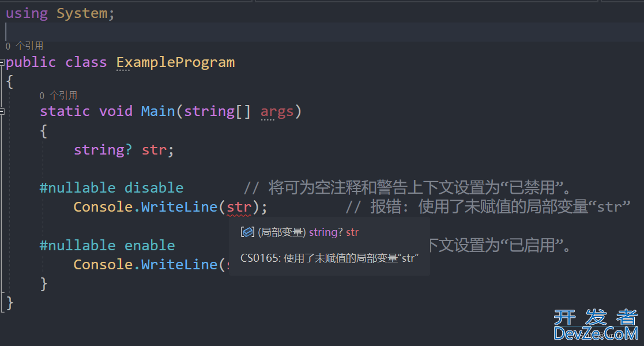644x346 pixels.
Task: Click the '#nullable enable' directive
Action: [107, 245]
